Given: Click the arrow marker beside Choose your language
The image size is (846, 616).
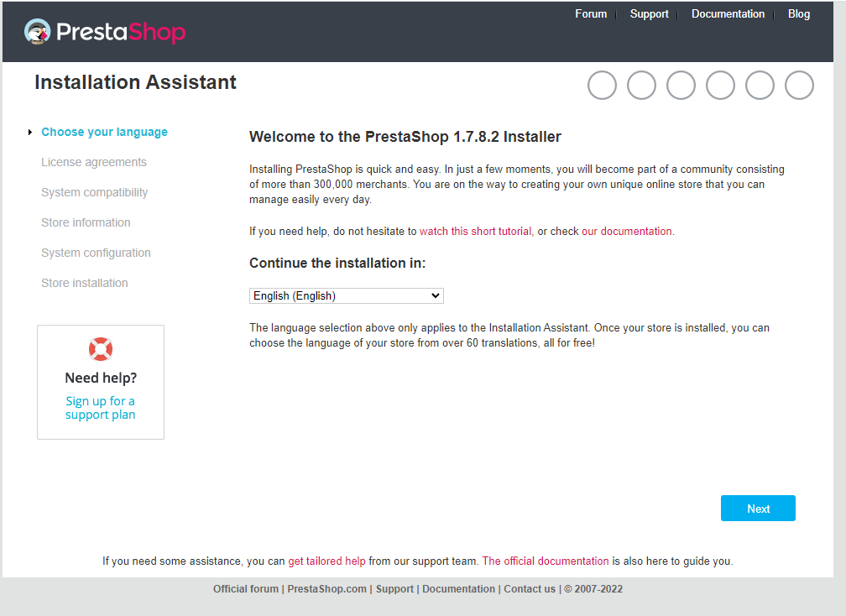Looking at the screenshot, I should 30,132.
